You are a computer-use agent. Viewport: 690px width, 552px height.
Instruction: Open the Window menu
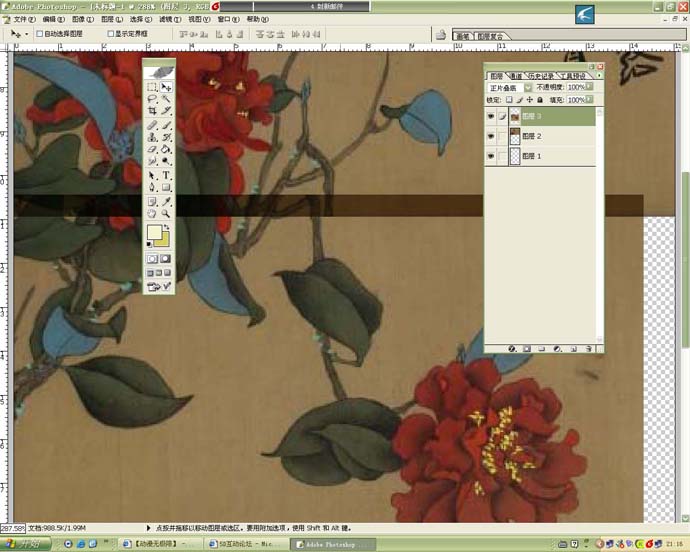click(228, 19)
